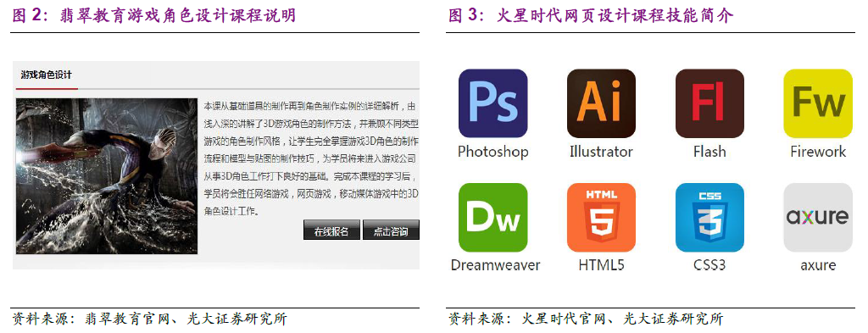Click the yellow Fireworks Fw icon
This screenshot has height=333, width=868.
point(818,103)
